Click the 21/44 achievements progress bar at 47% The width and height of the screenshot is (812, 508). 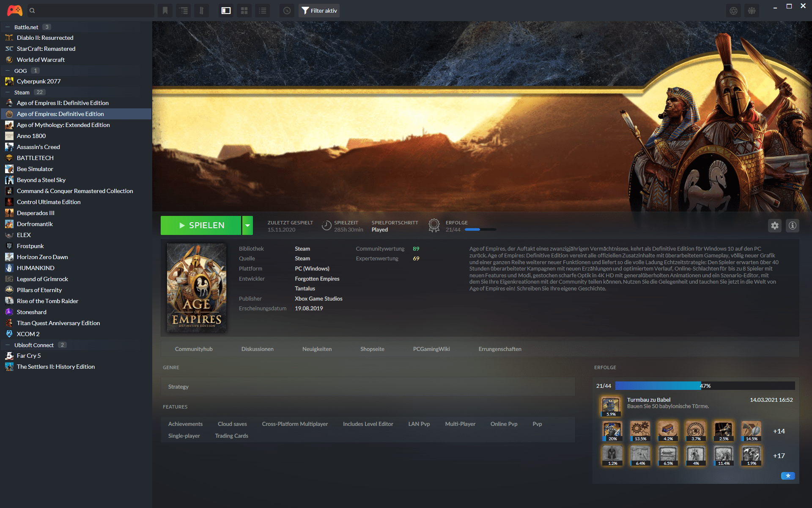705,386
